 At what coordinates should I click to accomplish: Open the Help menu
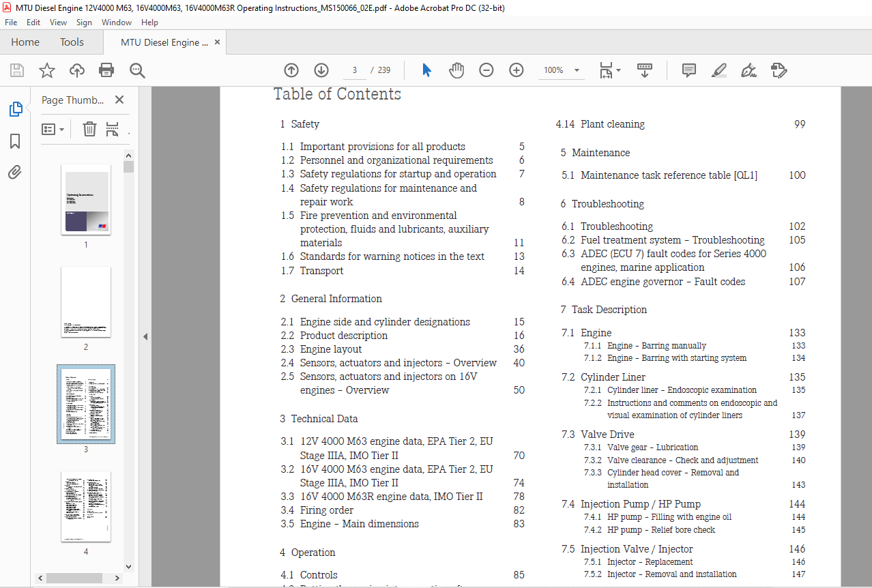click(x=149, y=23)
